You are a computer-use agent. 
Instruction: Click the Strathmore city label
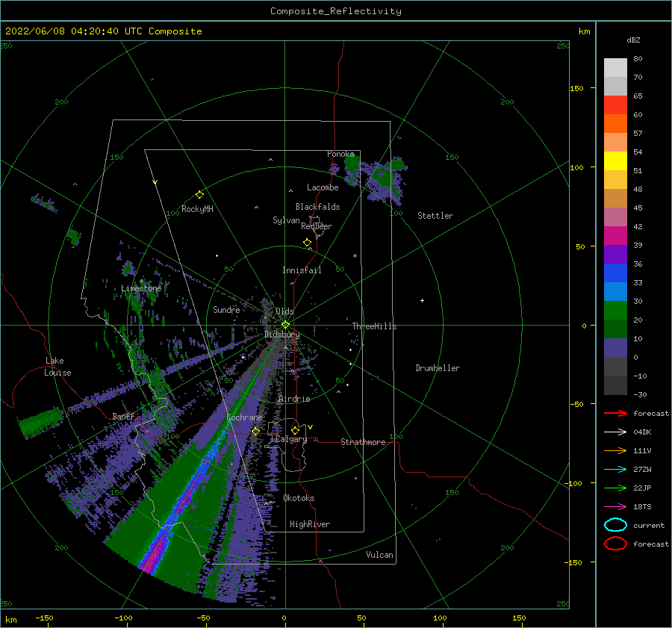click(x=363, y=442)
